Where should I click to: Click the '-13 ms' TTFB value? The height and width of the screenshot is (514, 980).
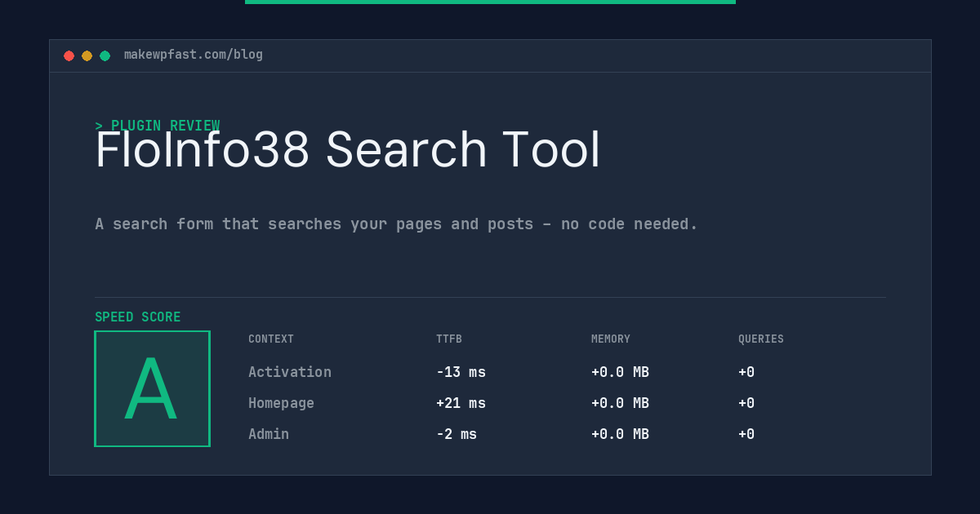click(461, 372)
